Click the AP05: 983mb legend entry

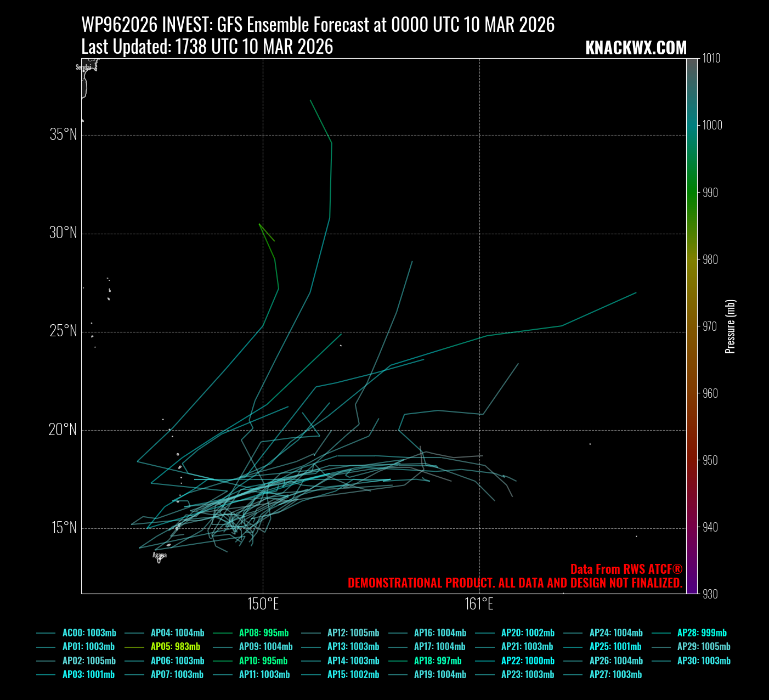click(x=175, y=647)
